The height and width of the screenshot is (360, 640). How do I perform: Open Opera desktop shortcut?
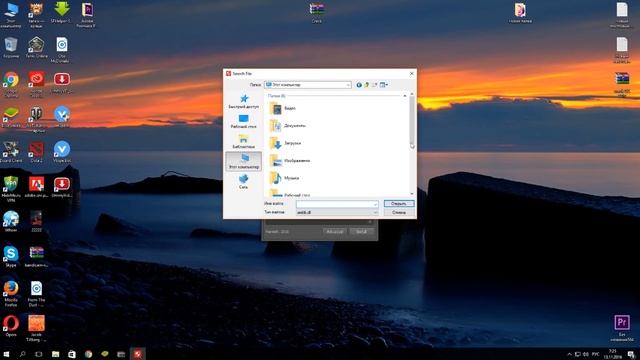click(x=11, y=326)
